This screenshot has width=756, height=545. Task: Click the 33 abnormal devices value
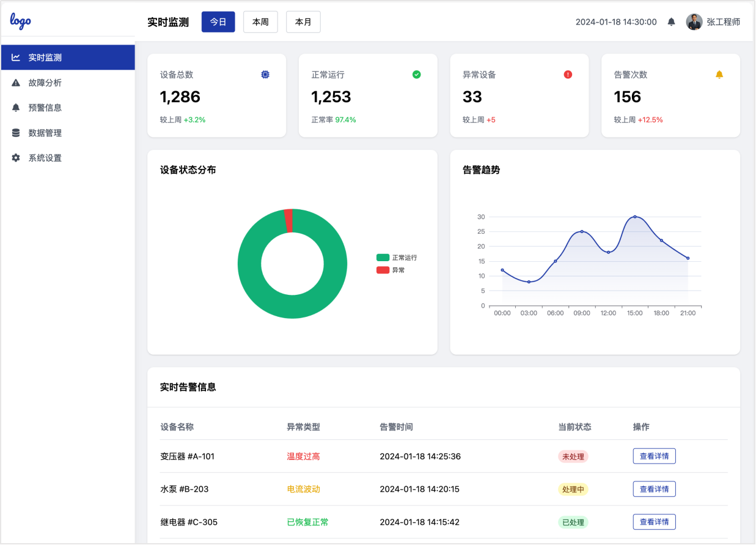[x=472, y=97]
